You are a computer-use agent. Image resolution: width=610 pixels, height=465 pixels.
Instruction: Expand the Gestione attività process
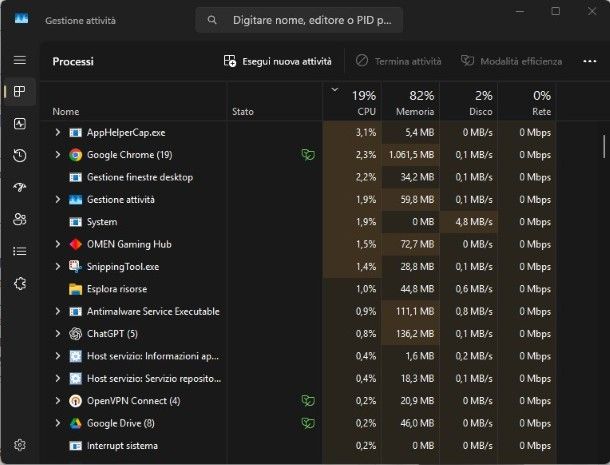pyautogui.click(x=58, y=199)
